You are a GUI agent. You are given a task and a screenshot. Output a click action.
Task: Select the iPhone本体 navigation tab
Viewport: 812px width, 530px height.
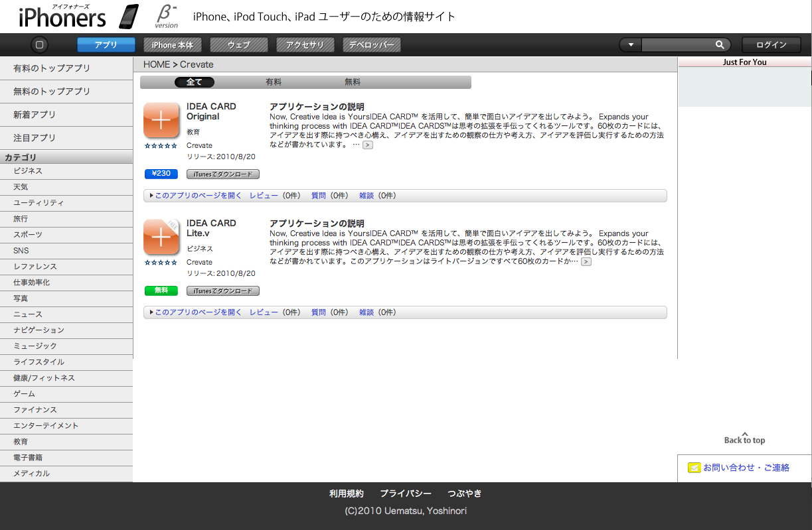[x=173, y=45]
